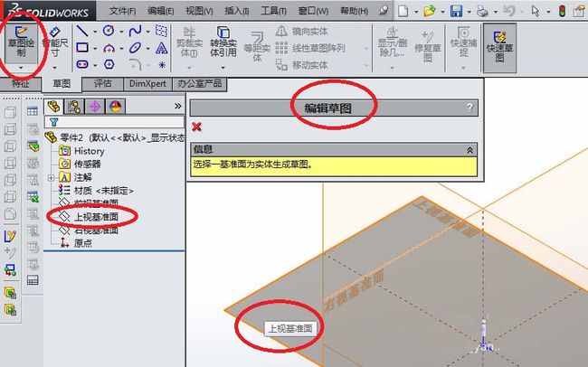
Task: Expand the 注解 tree node plus sign
Action: [51, 178]
